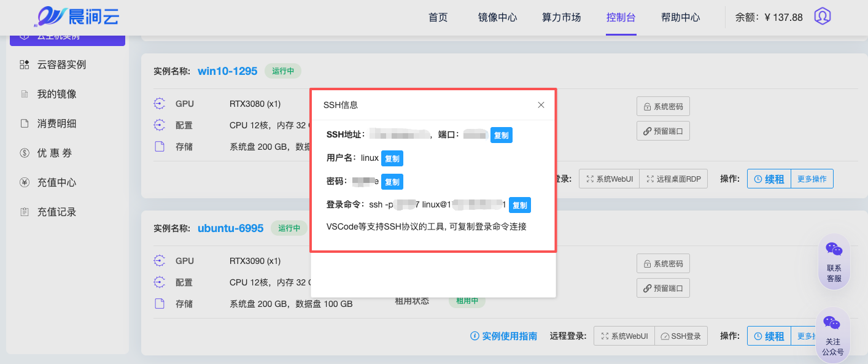Copy the SSH address and port
Viewport: 868px width, 364px height.
pyautogui.click(x=501, y=135)
